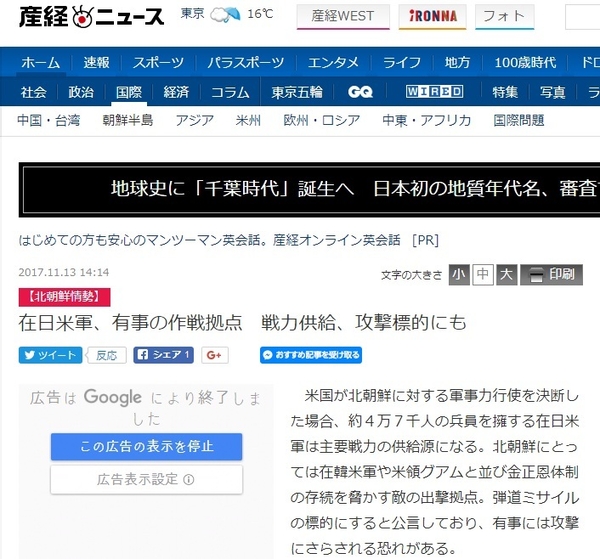
Task: Open 米州 category link
Action: tap(248, 121)
